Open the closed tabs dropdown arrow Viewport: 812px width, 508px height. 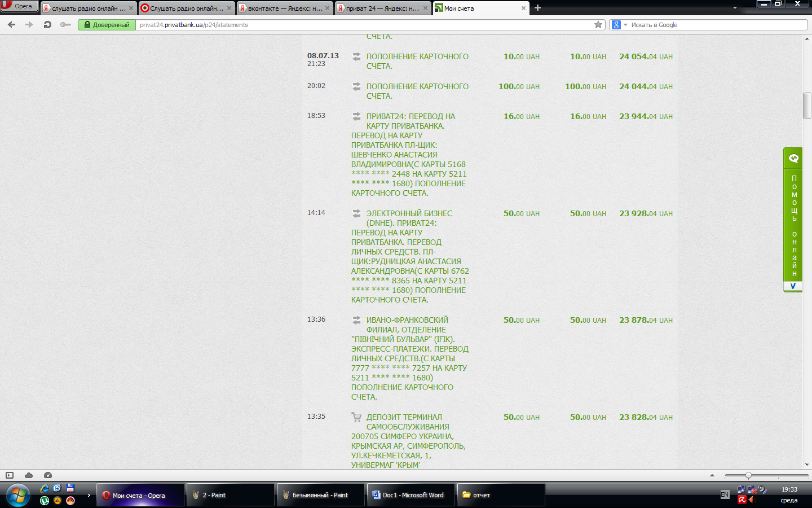tap(735, 8)
